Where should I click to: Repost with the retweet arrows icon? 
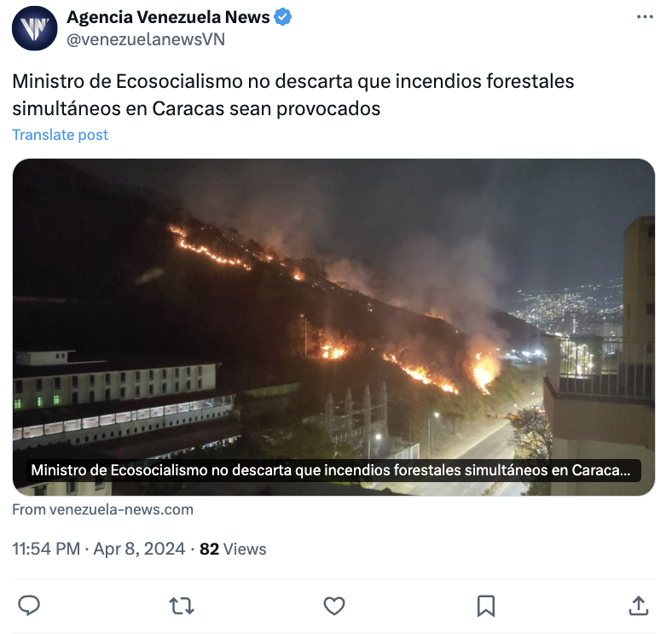pos(182,606)
